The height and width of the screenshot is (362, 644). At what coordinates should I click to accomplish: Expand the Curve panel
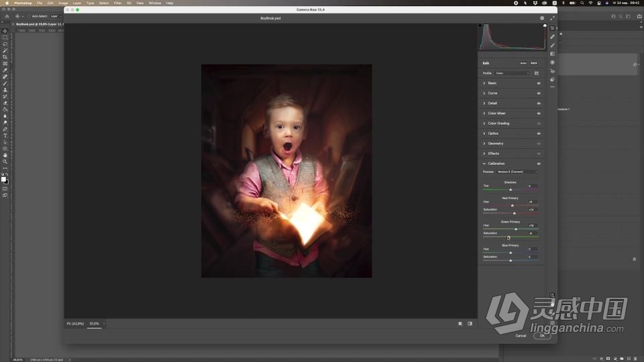484,93
